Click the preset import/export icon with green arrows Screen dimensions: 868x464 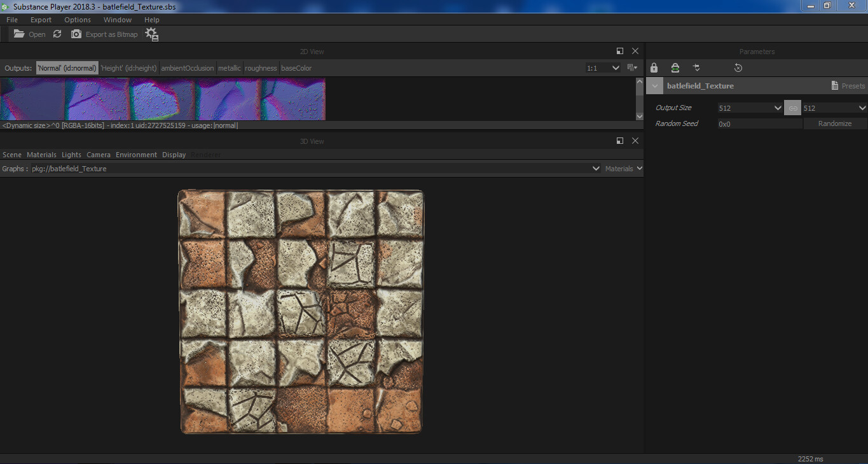pyautogui.click(x=675, y=67)
